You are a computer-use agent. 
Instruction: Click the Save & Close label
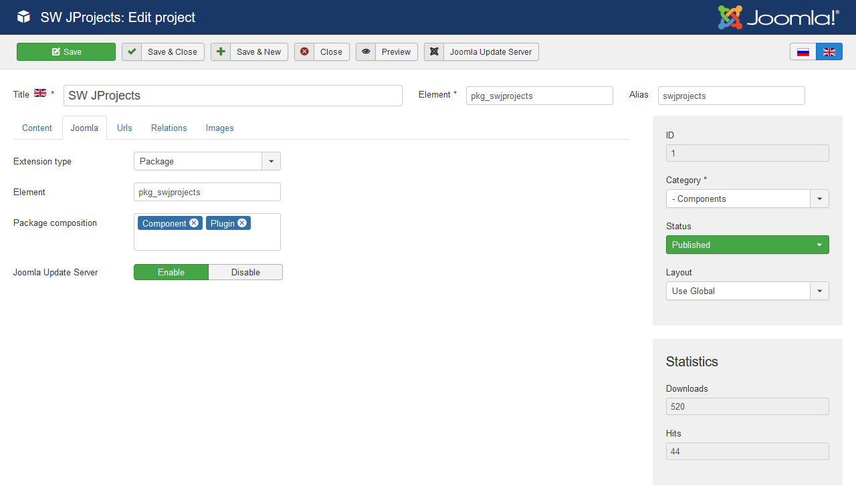tap(173, 51)
